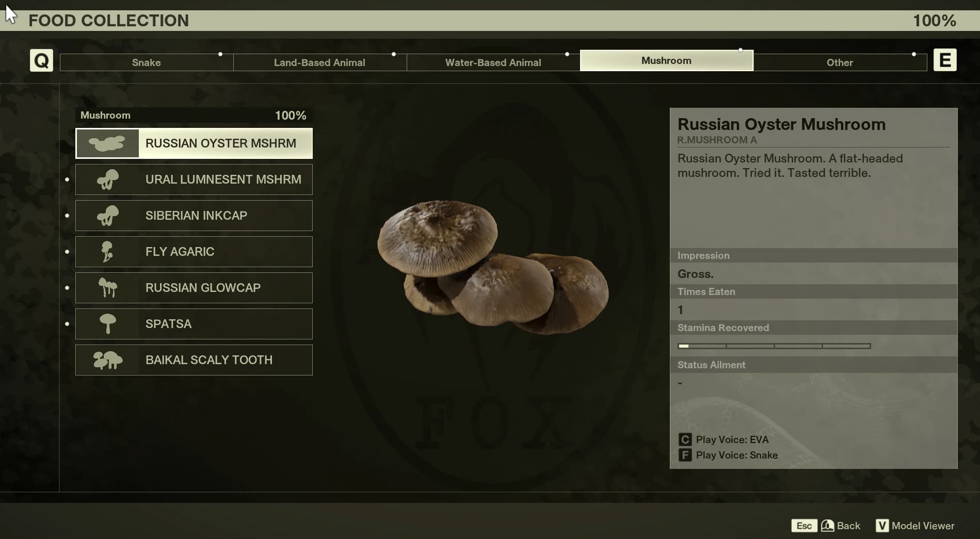This screenshot has width=980, height=539.
Task: Select SIBERIAN INKCAP entry
Action: [194, 216]
